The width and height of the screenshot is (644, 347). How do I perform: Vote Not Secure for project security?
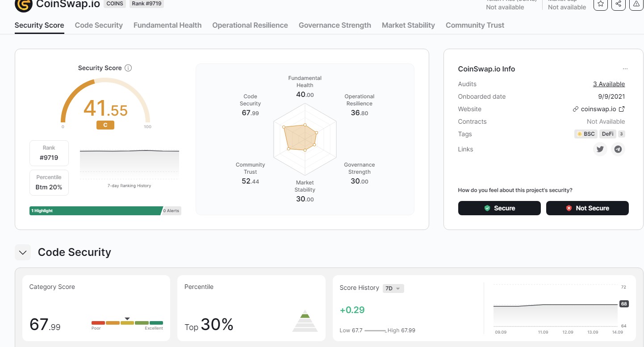click(587, 208)
